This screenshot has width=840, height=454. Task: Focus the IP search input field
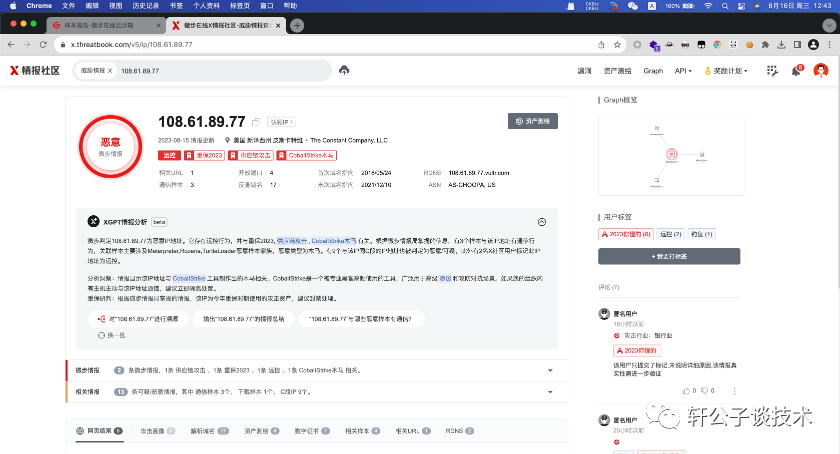coord(222,71)
